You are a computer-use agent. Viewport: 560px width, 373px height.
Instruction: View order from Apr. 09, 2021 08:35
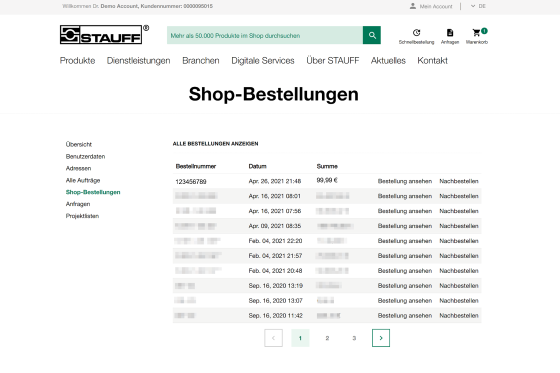405,226
